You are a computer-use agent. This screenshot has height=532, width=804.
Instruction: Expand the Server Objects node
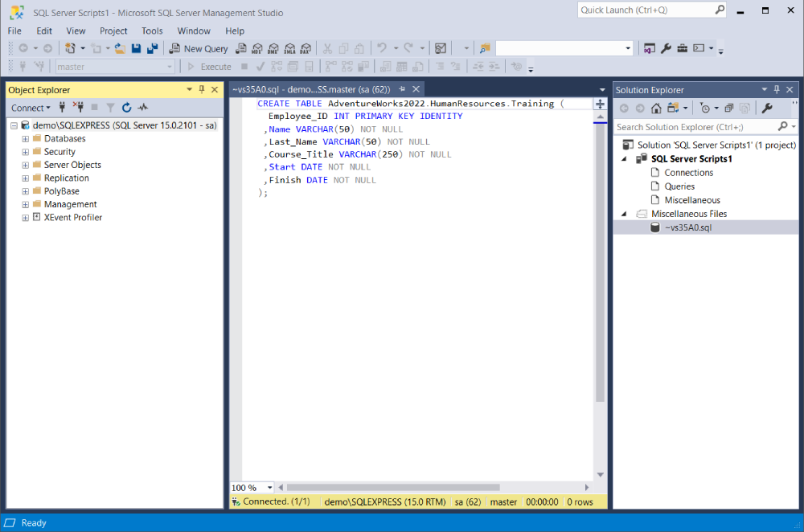pos(25,165)
